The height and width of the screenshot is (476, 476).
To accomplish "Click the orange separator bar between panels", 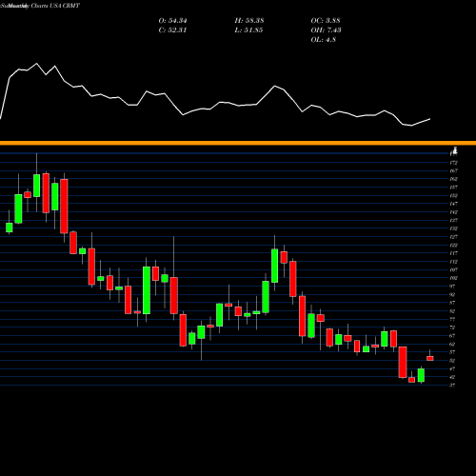I will click(238, 143).
